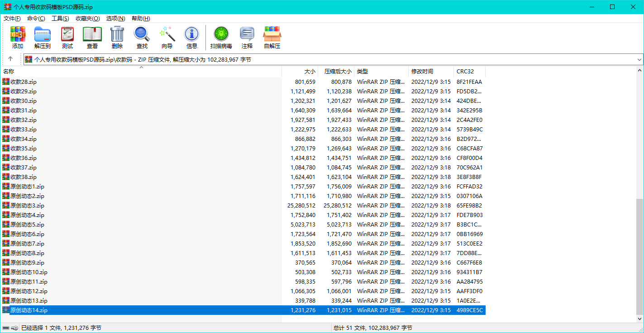Click the archive icon of 原创动态10.zip
The width and height of the screenshot is (644, 333).
tap(6, 272)
